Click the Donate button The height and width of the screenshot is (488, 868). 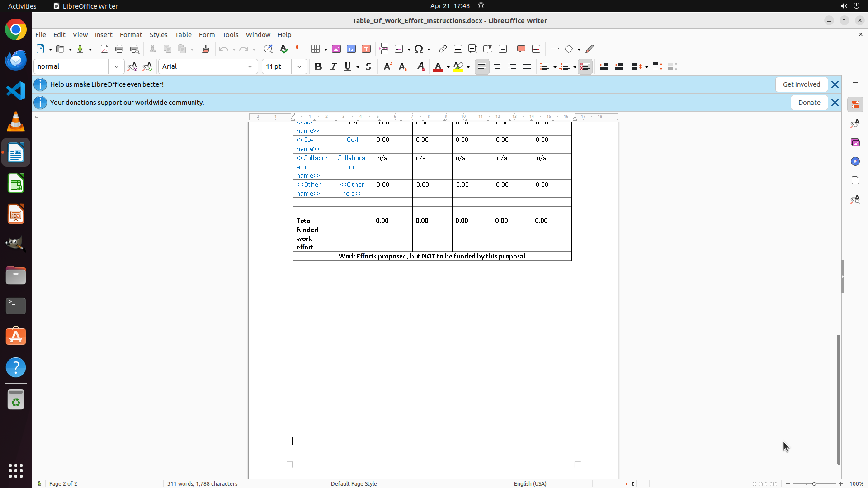click(809, 103)
